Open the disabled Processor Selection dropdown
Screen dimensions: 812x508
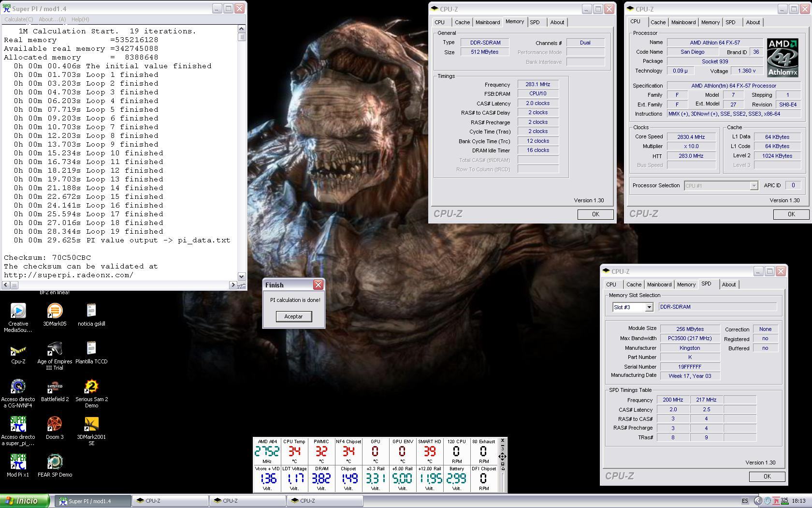pyautogui.click(x=753, y=186)
